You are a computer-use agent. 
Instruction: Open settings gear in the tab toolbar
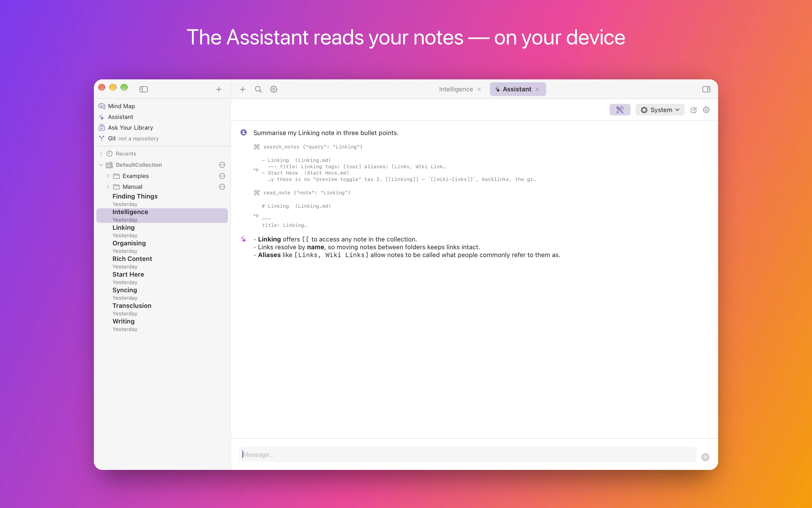point(274,89)
